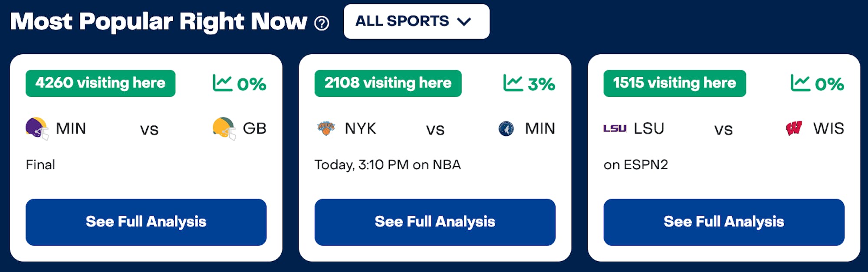Open the ALL SPORTS dropdown
This screenshot has height=272, width=868.
pyautogui.click(x=416, y=21)
